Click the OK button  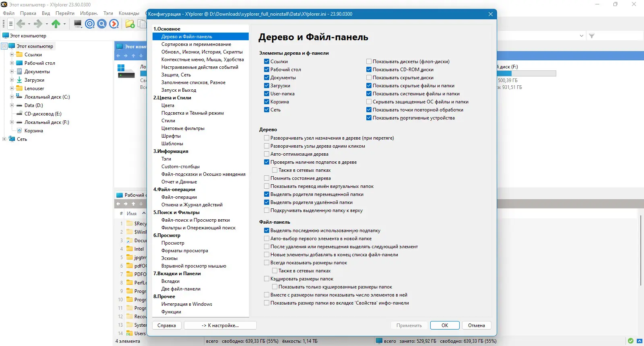pos(445,325)
